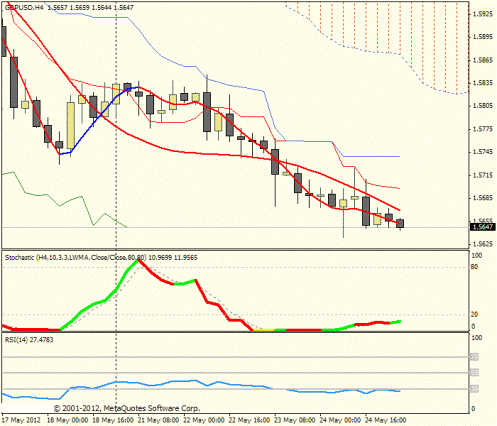
Task: Click the Stochastic scale's 20 level label
Action: point(474,315)
